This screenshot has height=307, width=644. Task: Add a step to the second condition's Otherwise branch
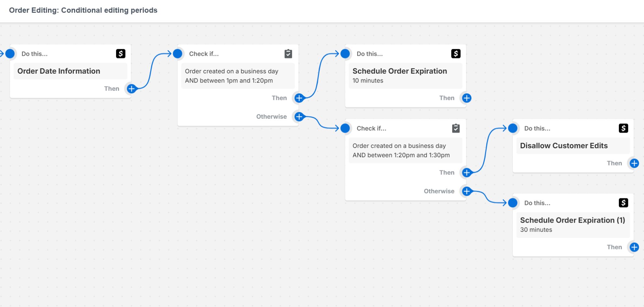pyautogui.click(x=466, y=191)
